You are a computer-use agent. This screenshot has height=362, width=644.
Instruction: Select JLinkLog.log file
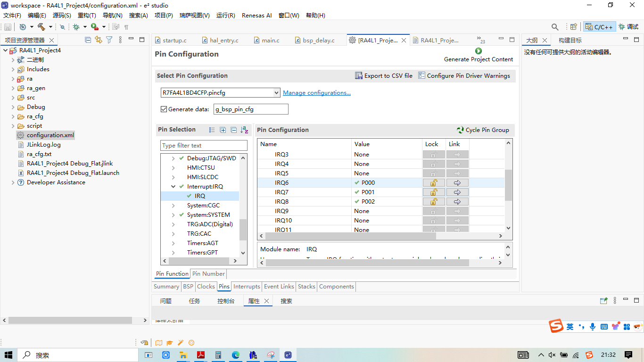(43, 145)
